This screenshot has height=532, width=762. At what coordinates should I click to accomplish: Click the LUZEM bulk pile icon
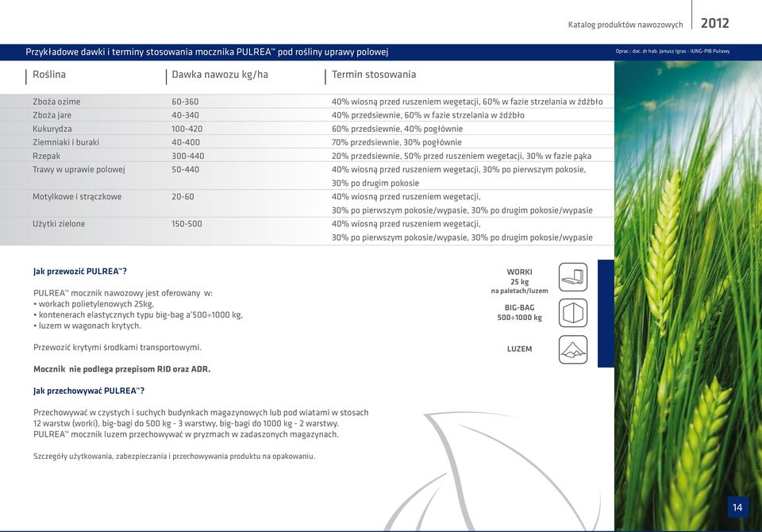[x=573, y=349]
